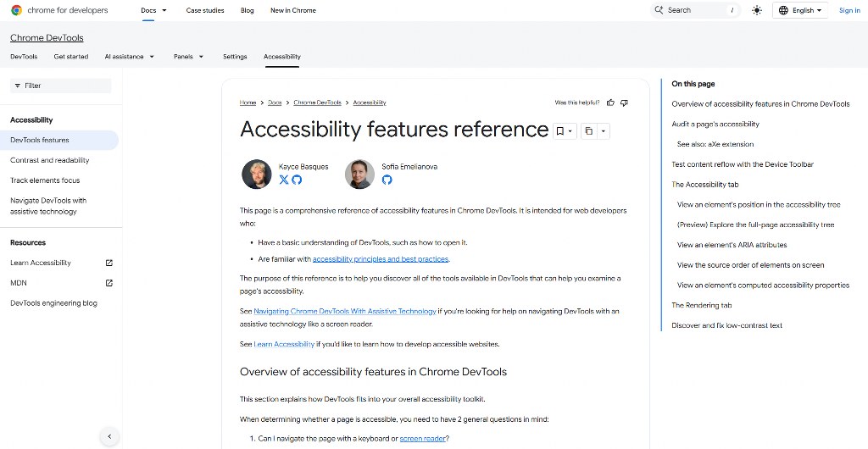
Task: Open Sofia Emelianova's GitHub icon
Action: 387,180
